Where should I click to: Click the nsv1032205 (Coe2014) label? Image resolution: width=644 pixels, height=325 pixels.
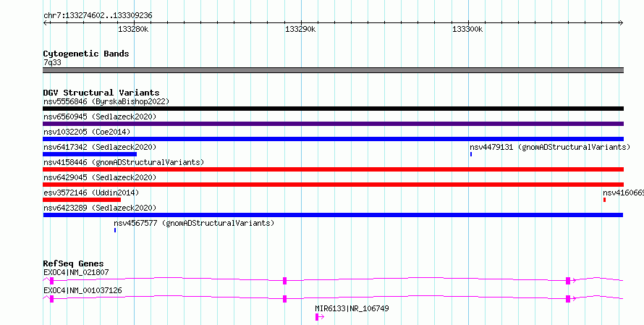[87, 132]
